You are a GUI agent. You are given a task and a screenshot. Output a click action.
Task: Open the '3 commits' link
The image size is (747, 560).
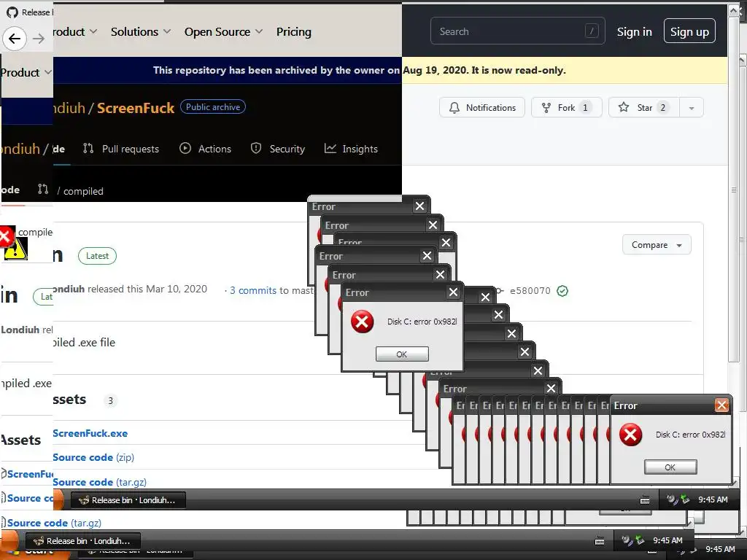click(x=253, y=290)
